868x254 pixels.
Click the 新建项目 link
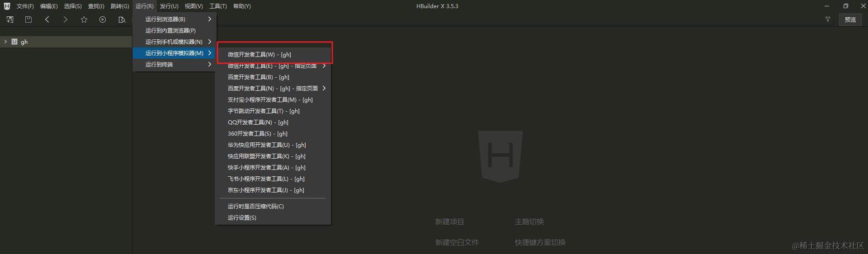coord(449,221)
